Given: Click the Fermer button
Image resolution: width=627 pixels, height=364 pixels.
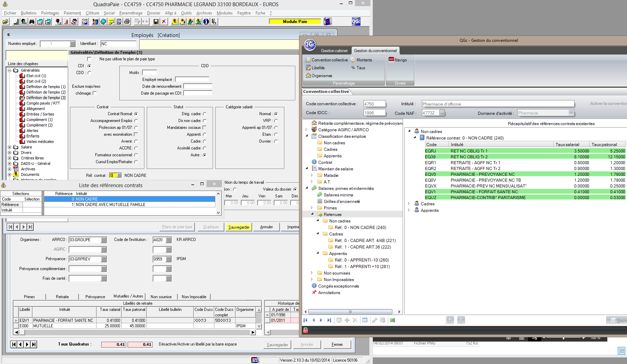Looking at the screenshot, I should (337, 344).
